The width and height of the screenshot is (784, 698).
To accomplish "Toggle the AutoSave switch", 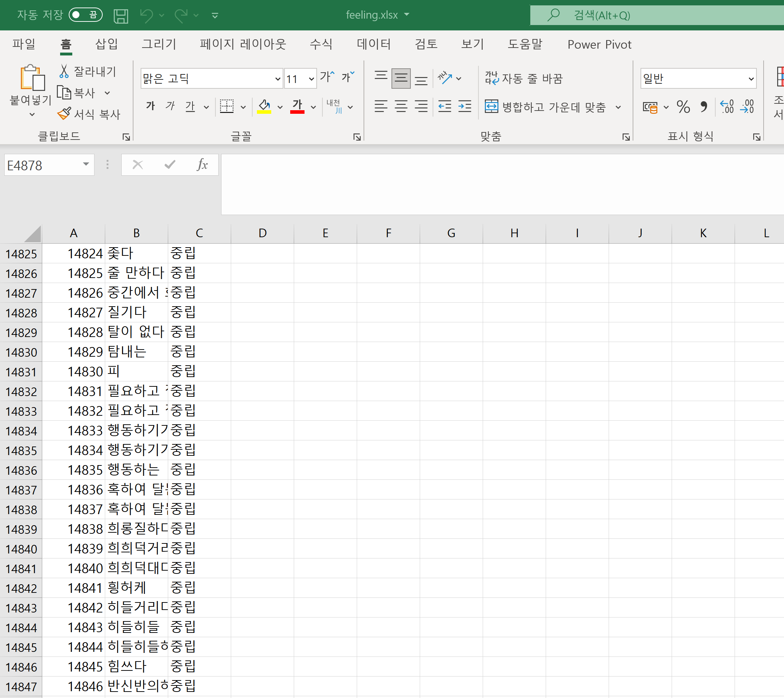I will (x=86, y=15).
